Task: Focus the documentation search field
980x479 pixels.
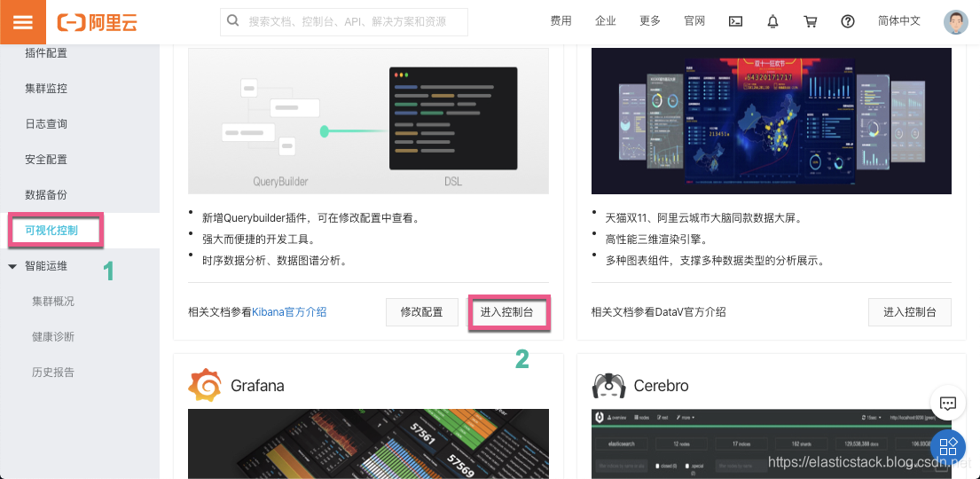Action: click(x=344, y=22)
